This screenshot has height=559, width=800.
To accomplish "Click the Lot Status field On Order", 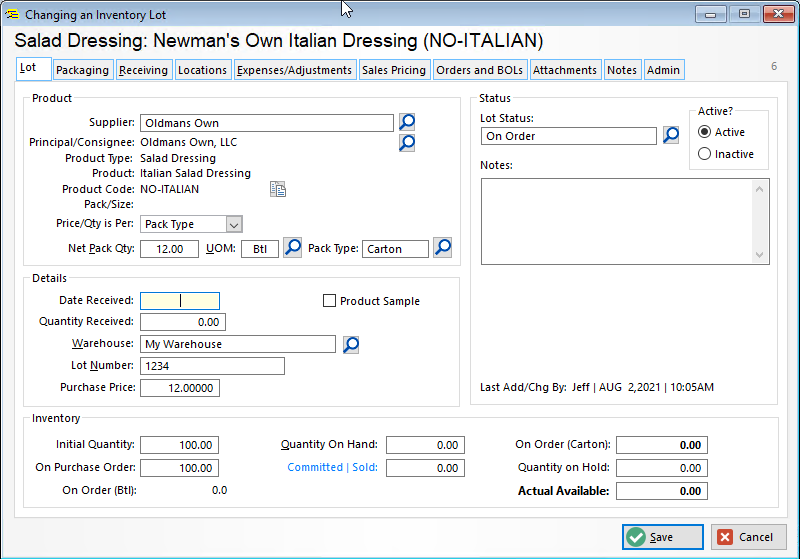I will (569, 136).
